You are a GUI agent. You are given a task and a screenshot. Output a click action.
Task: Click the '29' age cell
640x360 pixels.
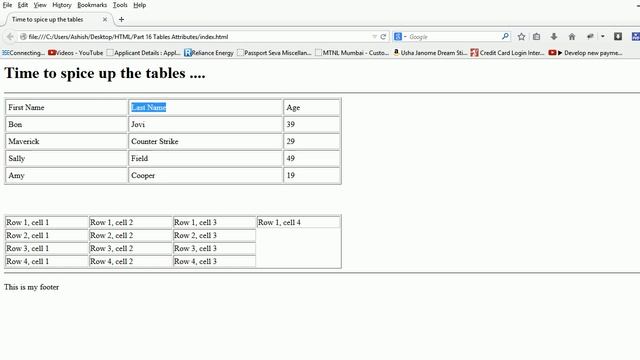coord(312,142)
